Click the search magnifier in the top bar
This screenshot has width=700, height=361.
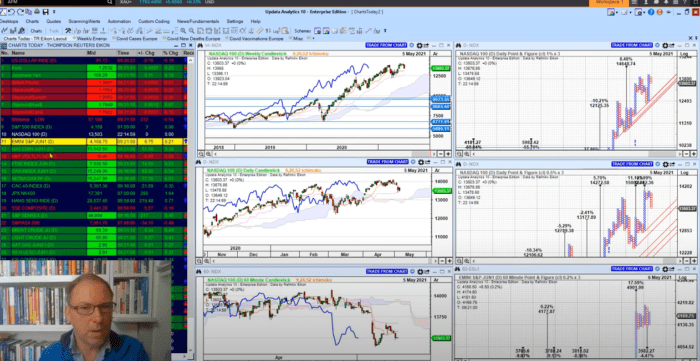pyautogui.click(x=109, y=2)
